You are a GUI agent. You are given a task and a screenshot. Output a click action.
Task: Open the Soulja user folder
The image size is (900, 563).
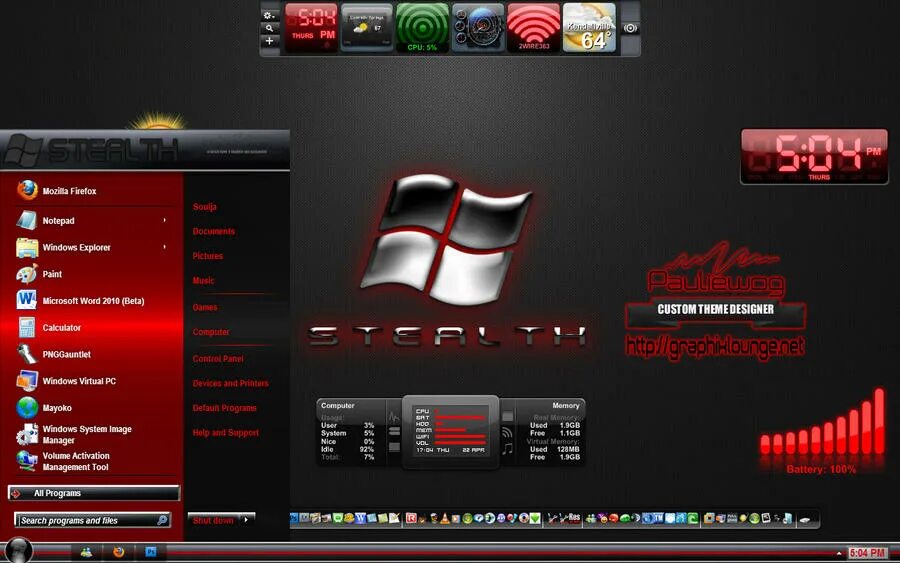click(204, 207)
